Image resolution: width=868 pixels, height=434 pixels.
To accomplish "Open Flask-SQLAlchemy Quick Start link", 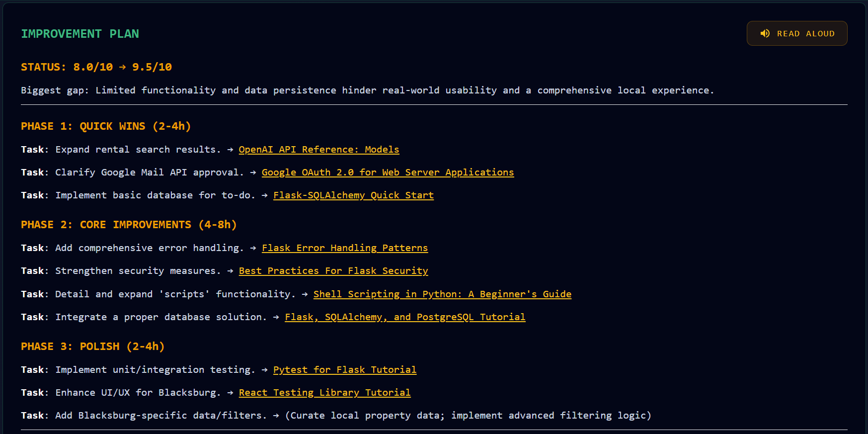I will 353,195.
